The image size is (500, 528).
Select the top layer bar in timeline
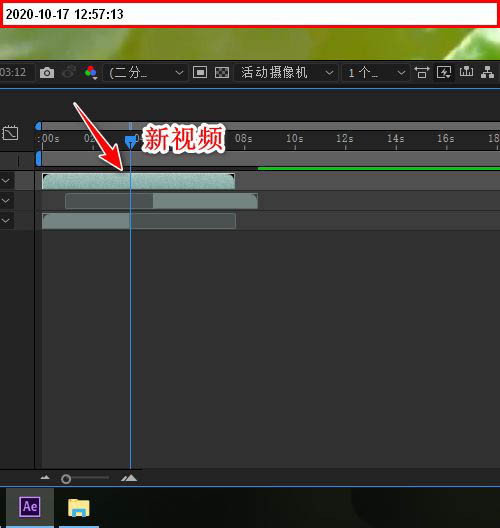click(x=138, y=181)
